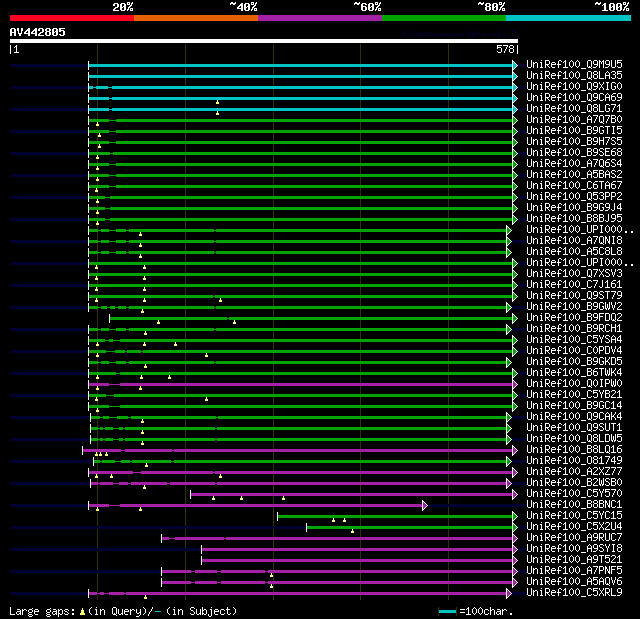The image size is (640, 619).
Task: Open the UniRef100_A7Q7B0 entry
Action: tap(574, 120)
